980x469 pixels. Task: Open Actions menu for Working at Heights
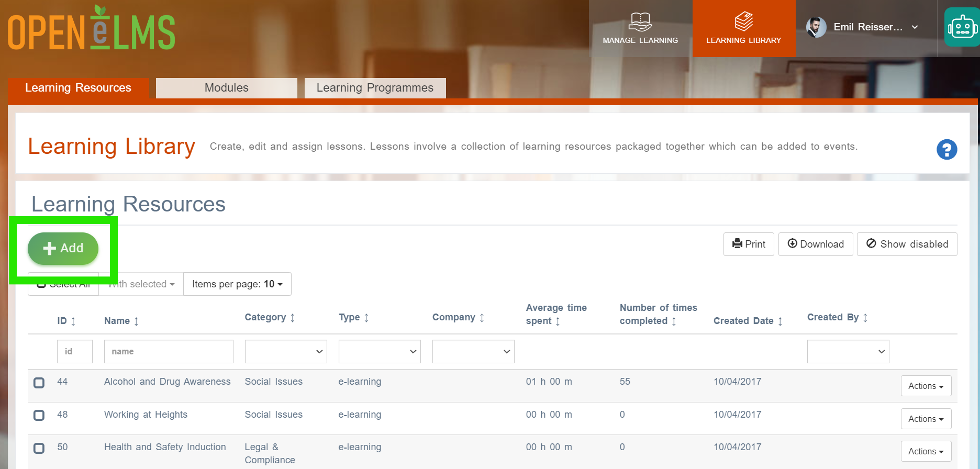point(926,419)
